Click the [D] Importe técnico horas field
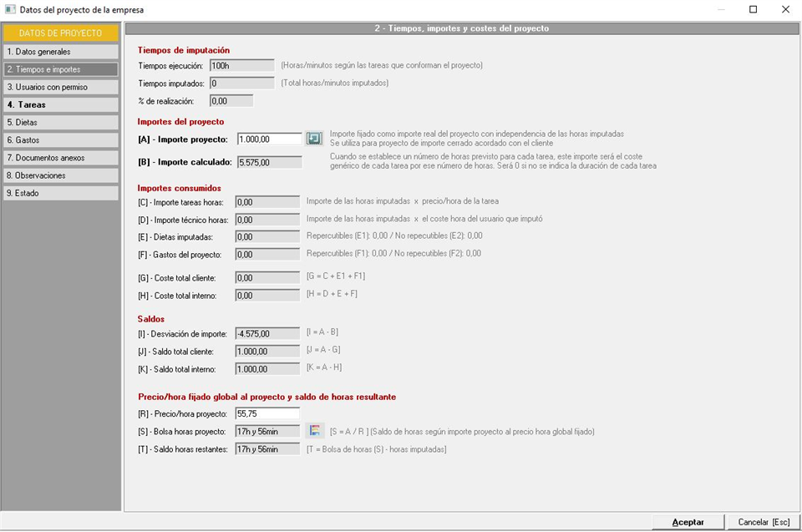The height and width of the screenshot is (532, 802). coord(267,220)
